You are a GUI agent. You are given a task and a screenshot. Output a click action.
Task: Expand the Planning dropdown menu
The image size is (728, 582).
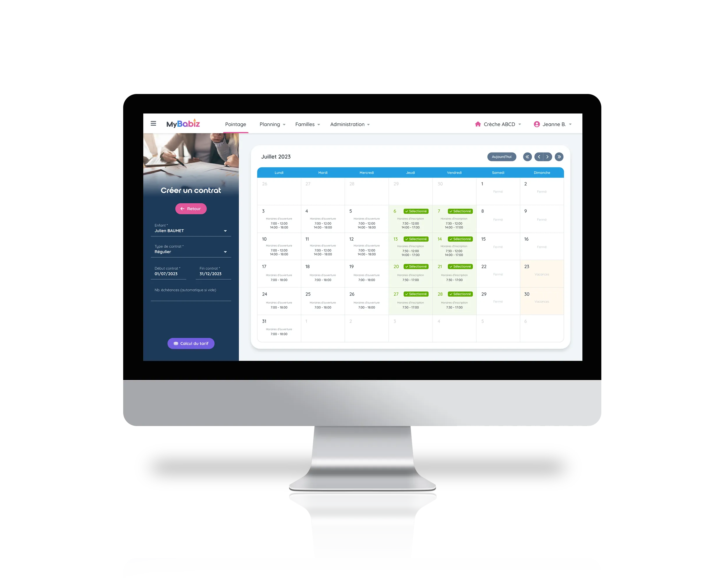click(272, 124)
